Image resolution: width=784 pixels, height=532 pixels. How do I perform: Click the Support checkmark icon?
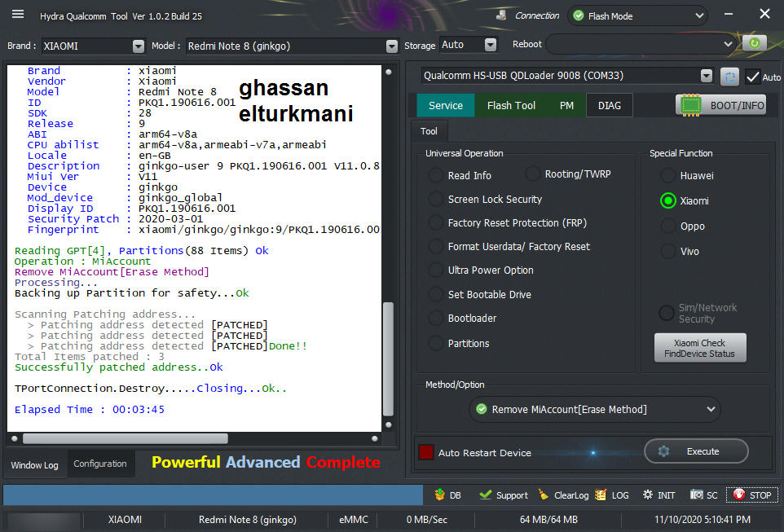pyautogui.click(x=485, y=495)
